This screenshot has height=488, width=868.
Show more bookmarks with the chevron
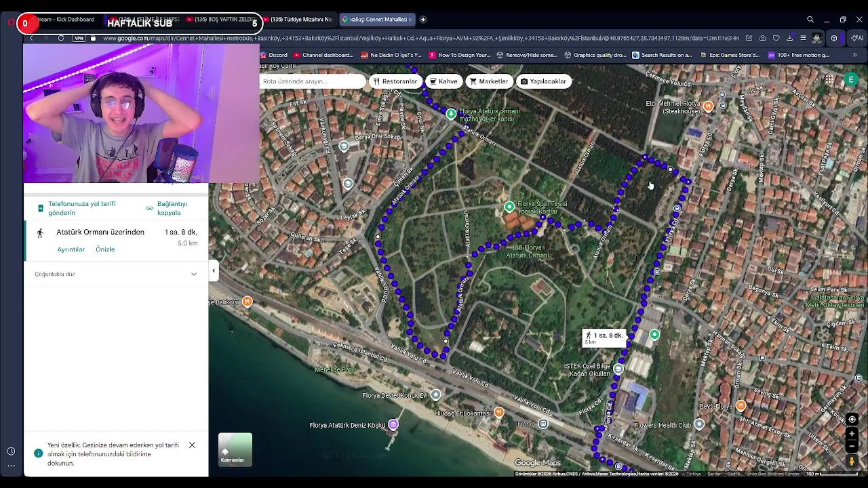(854, 55)
